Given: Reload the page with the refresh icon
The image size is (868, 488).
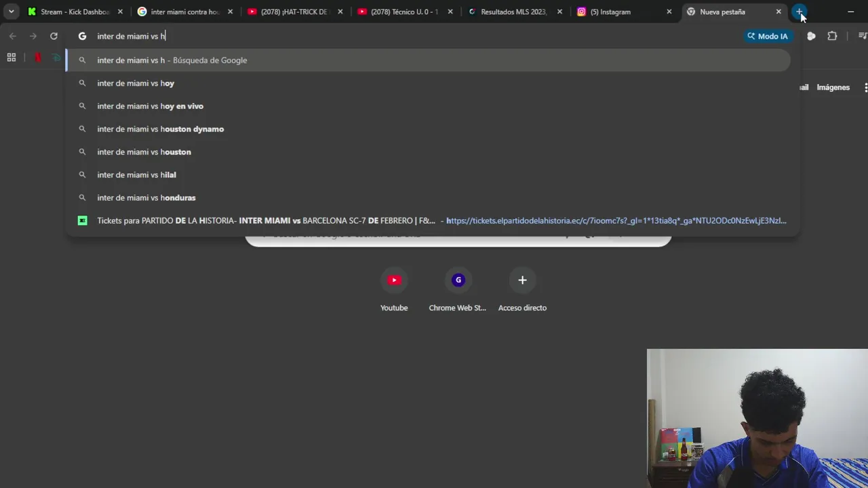Looking at the screenshot, I should coord(54,36).
